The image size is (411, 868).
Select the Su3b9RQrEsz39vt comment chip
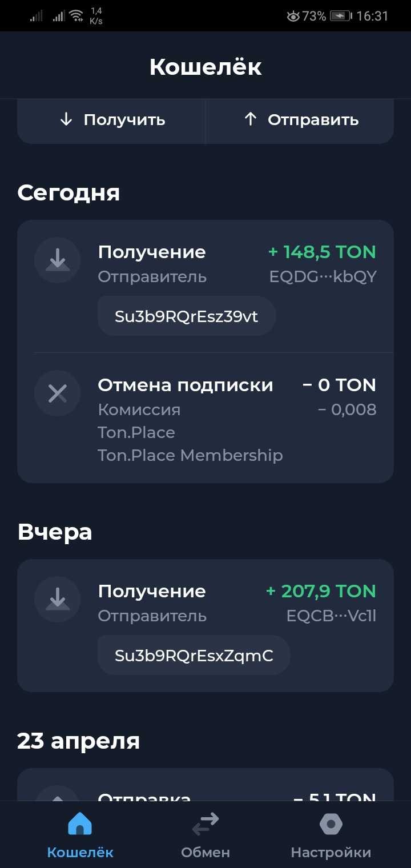tap(187, 316)
